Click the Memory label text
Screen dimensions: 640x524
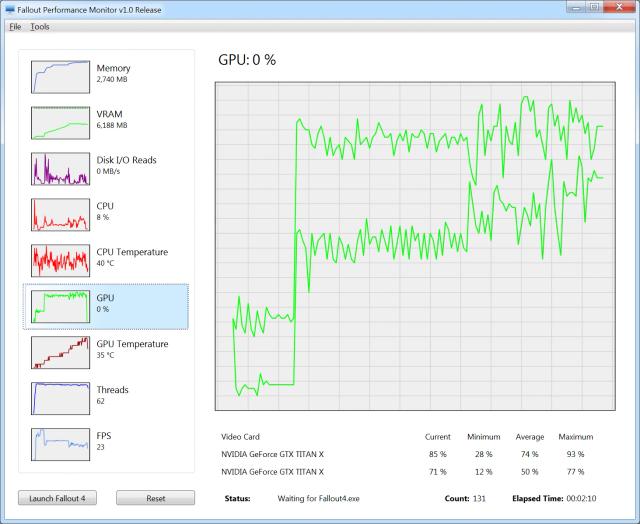point(113,68)
